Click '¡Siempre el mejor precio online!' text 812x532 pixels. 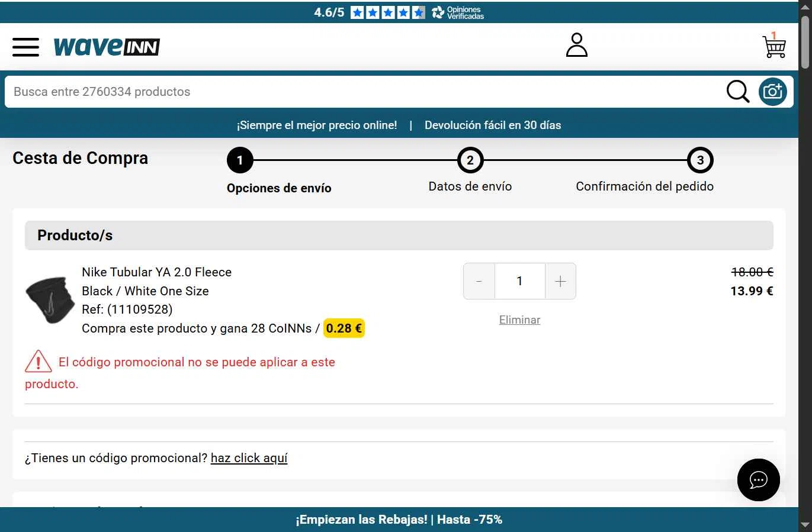point(317,125)
